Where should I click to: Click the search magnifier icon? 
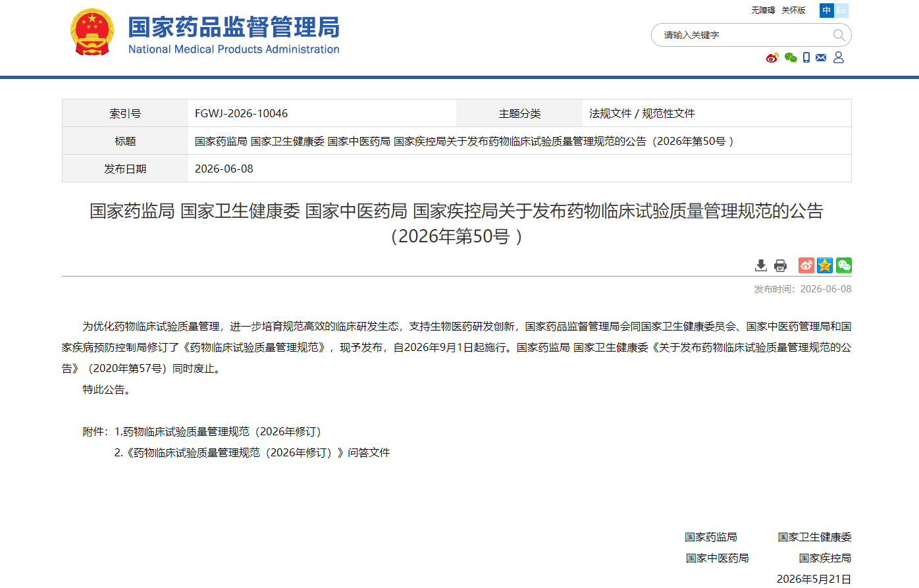839,35
